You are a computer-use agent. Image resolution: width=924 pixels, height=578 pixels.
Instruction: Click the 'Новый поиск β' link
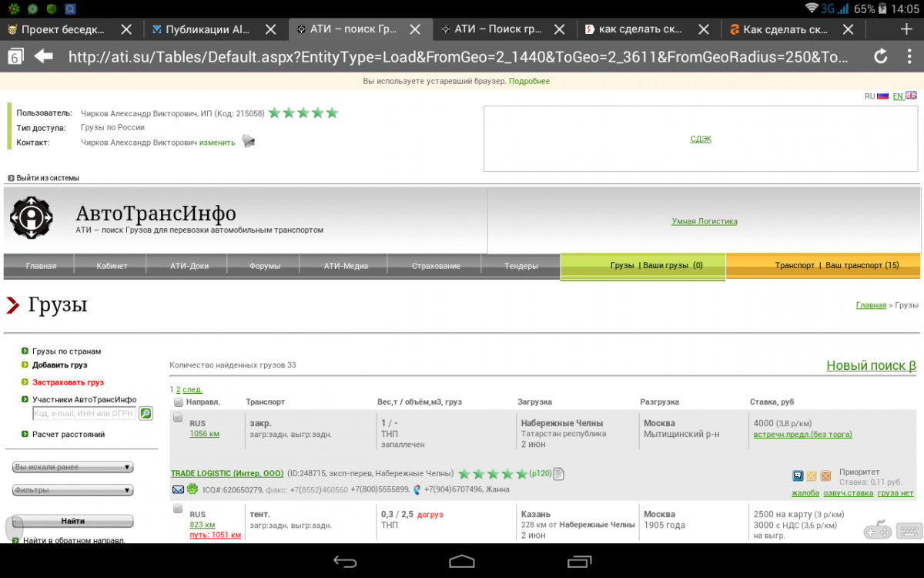tap(871, 365)
